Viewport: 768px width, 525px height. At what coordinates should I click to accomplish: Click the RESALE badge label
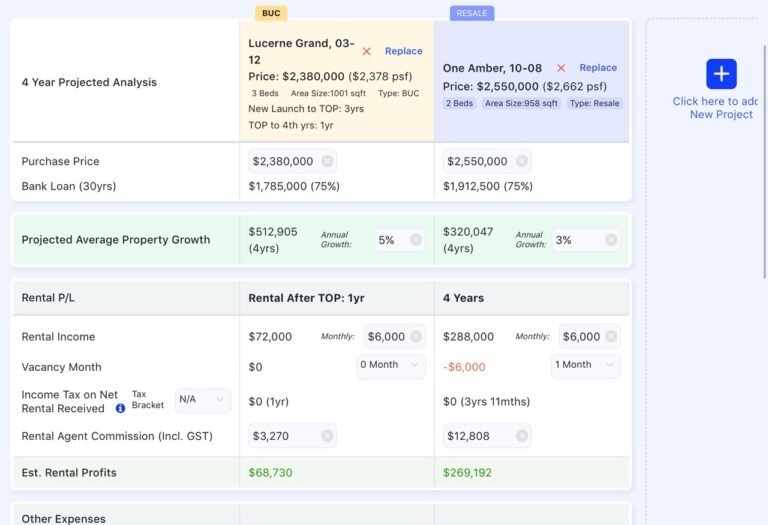(x=472, y=13)
